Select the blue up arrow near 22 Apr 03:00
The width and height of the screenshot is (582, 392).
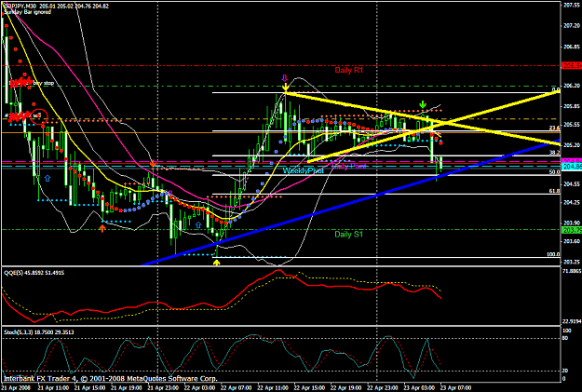click(198, 224)
